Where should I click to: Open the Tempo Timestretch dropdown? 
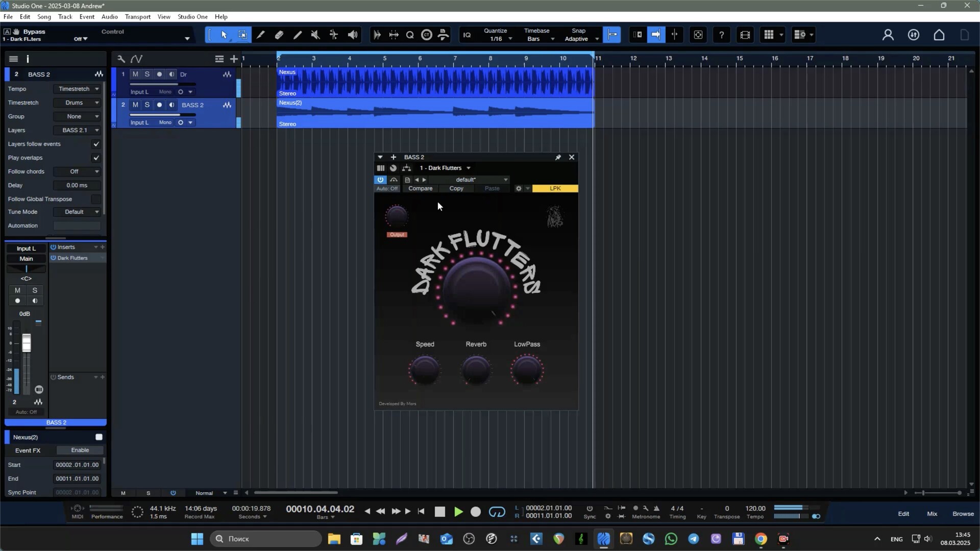pyautogui.click(x=77, y=89)
